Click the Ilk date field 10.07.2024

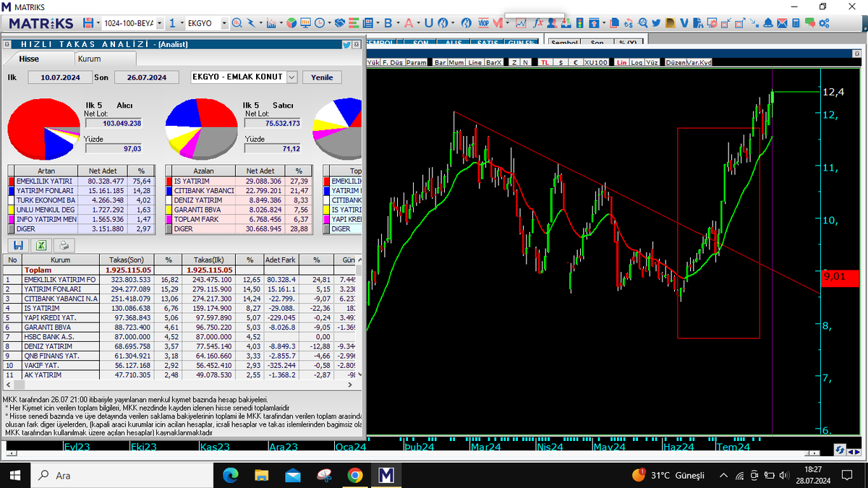click(x=61, y=77)
